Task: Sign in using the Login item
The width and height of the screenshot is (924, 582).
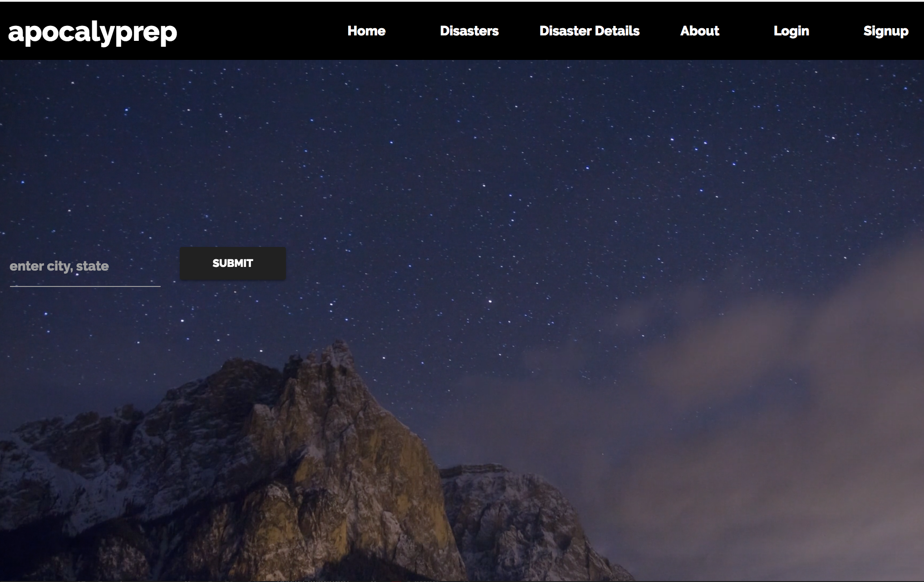Action: click(x=791, y=31)
